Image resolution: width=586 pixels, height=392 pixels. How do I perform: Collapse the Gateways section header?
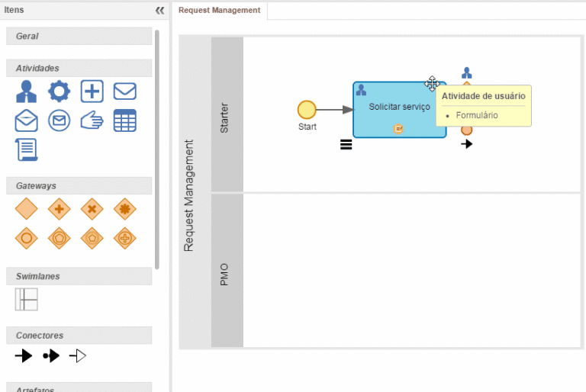pyautogui.click(x=79, y=185)
